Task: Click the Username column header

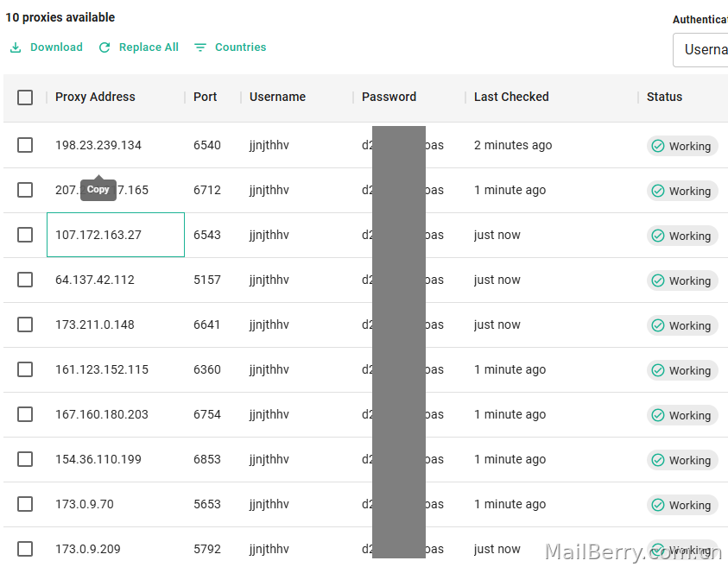Action: tap(278, 97)
